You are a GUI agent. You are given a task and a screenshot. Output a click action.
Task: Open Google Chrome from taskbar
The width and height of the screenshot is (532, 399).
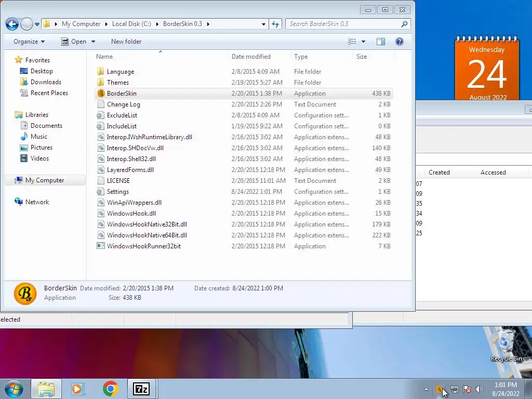110,389
